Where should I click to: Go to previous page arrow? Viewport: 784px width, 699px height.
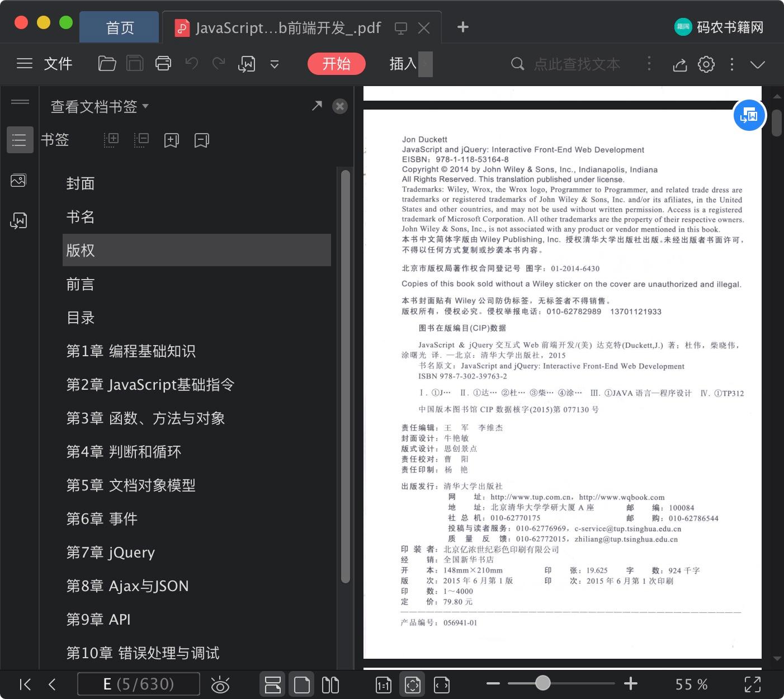[x=52, y=684]
